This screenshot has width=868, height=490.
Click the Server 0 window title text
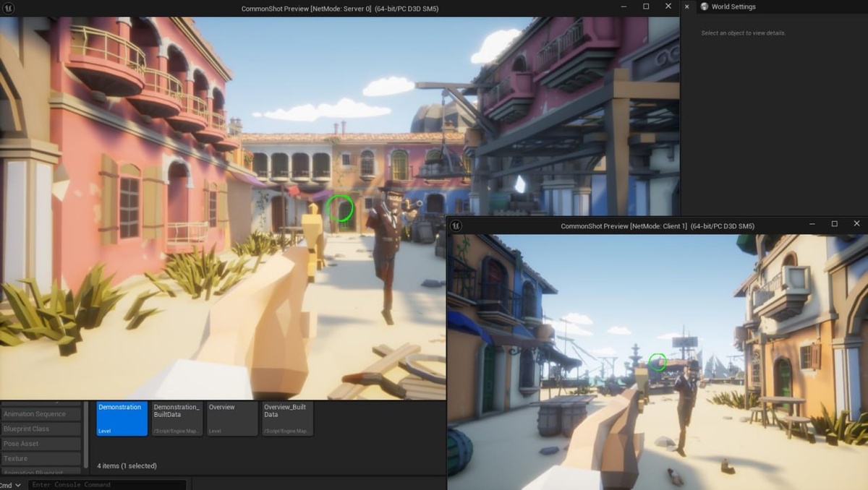(x=339, y=9)
